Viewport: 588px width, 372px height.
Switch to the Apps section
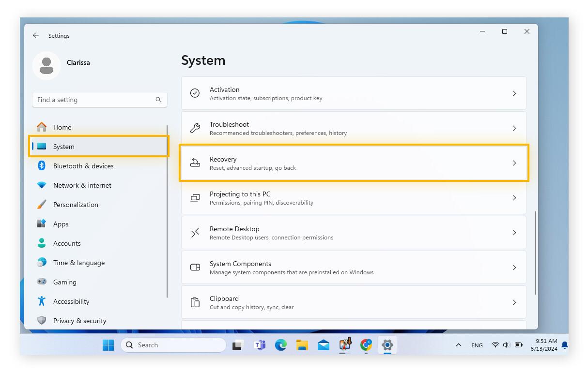[61, 224]
